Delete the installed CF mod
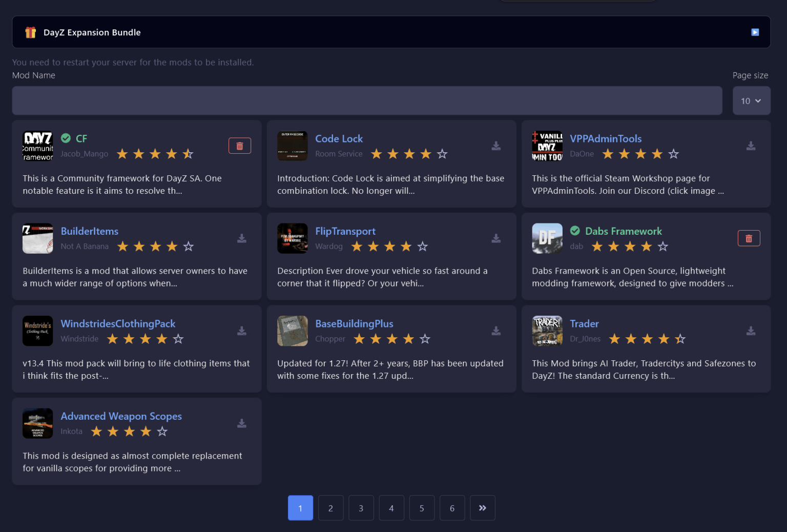Viewport: 787px width, 532px height. click(239, 146)
